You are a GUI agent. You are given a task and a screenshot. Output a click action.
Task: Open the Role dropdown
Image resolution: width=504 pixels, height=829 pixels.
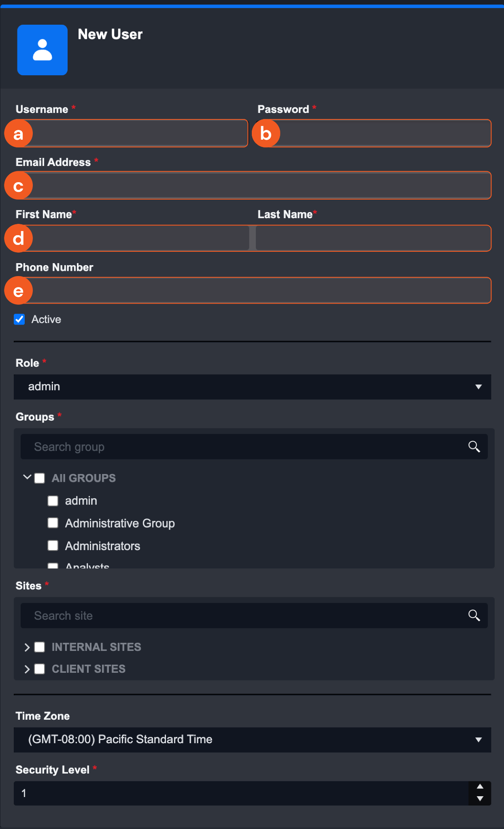pyautogui.click(x=252, y=387)
